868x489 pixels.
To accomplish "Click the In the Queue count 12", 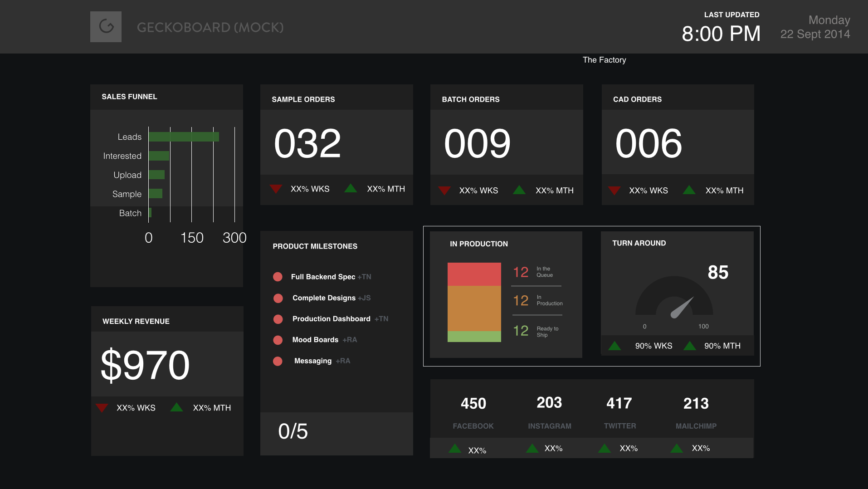I will (x=521, y=272).
